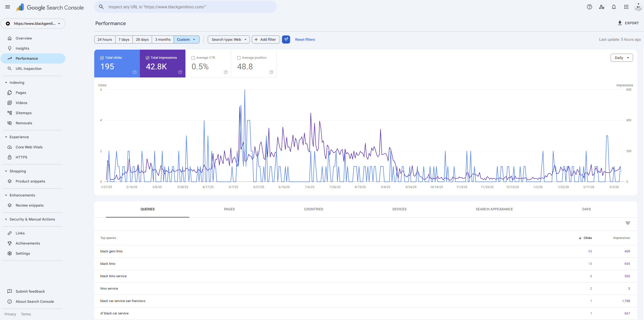Export the performance report

click(629, 23)
